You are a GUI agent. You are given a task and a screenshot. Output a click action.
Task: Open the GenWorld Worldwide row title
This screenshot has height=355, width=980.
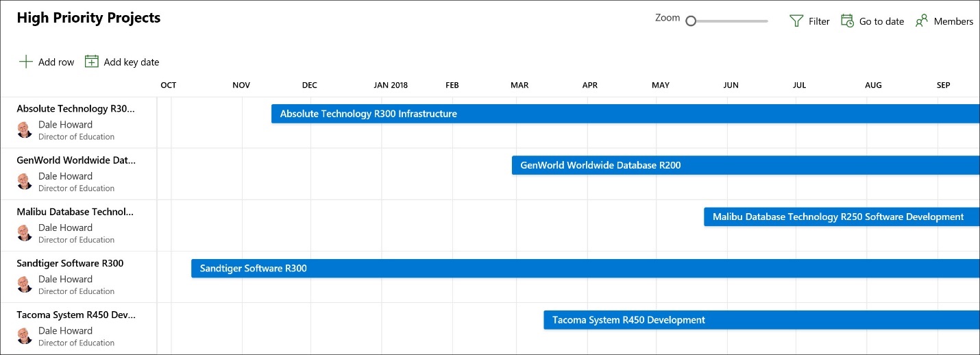tap(76, 160)
